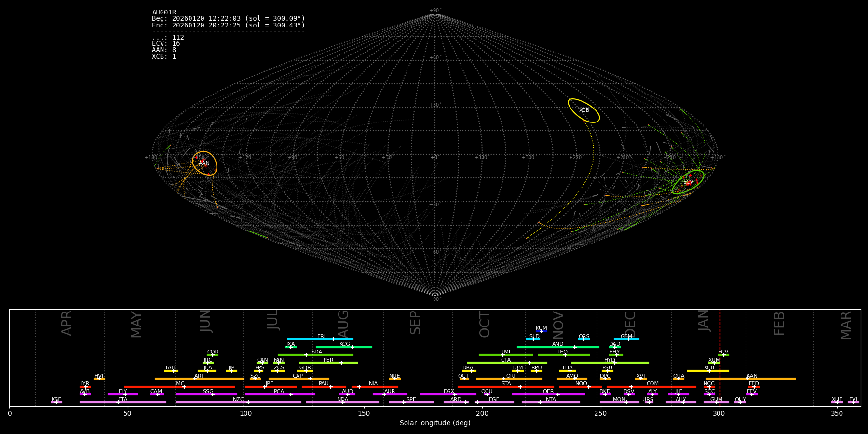Click the SPE shower bar

(x=411, y=402)
